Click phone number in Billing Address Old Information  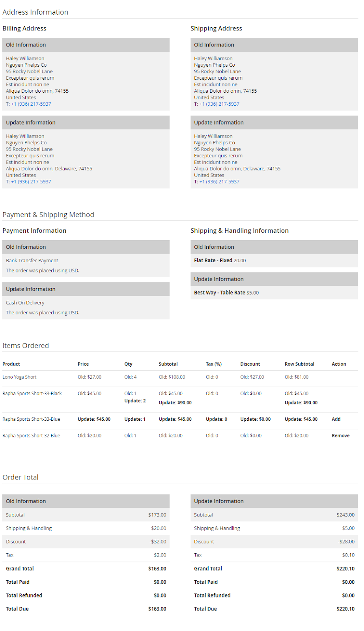[x=31, y=104]
